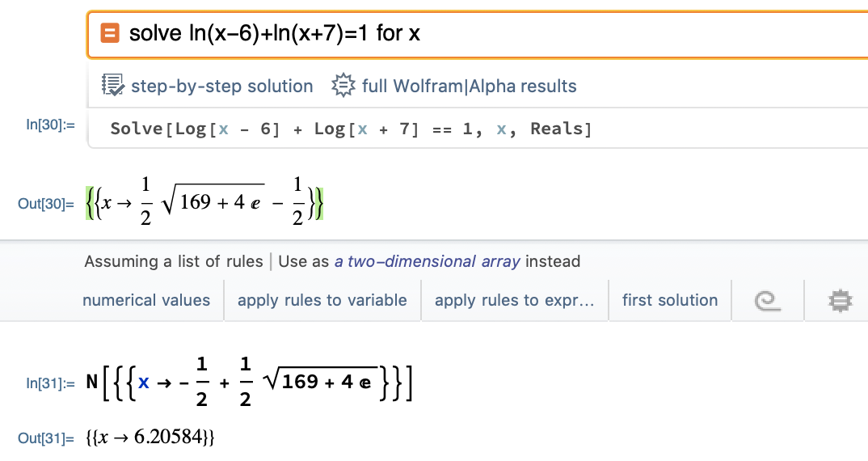The height and width of the screenshot is (461, 868).
Task: Pick the first solution suggestion
Action: (670, 300)
